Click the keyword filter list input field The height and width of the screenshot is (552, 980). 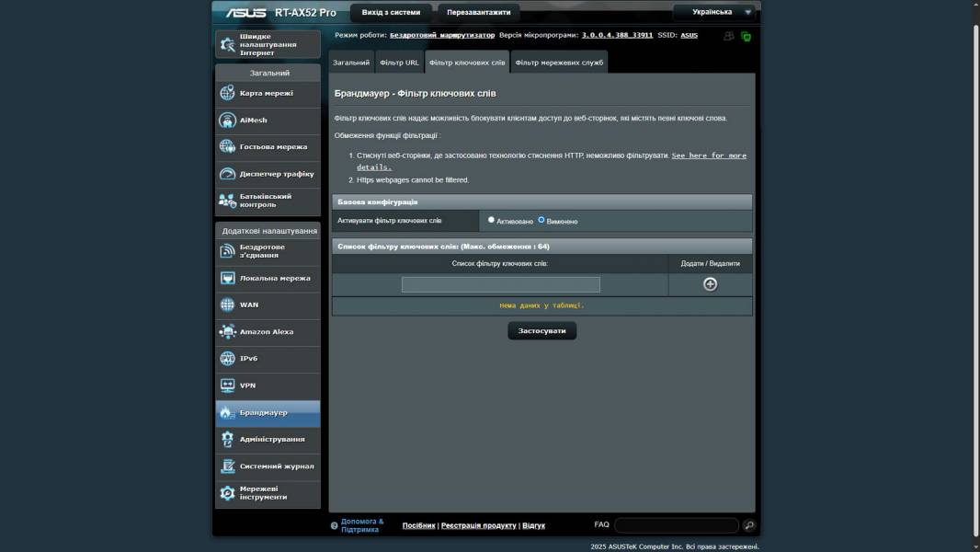pos(500,285)
